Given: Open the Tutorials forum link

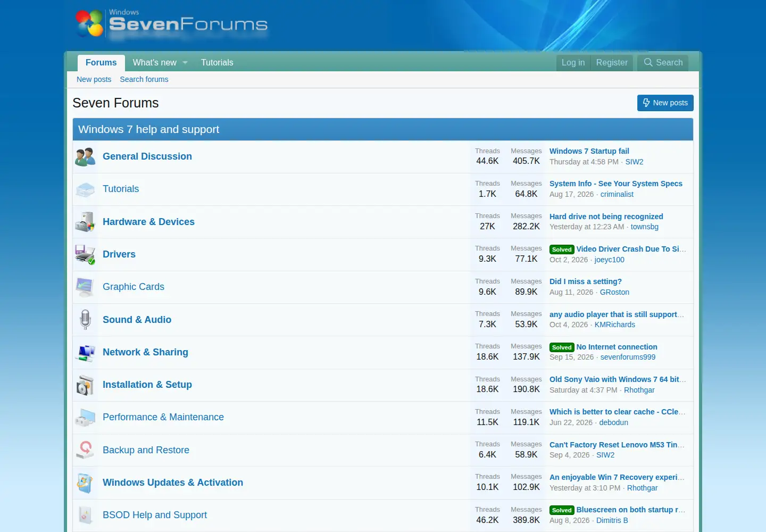Looking at the screenshot, I should 121,189.
